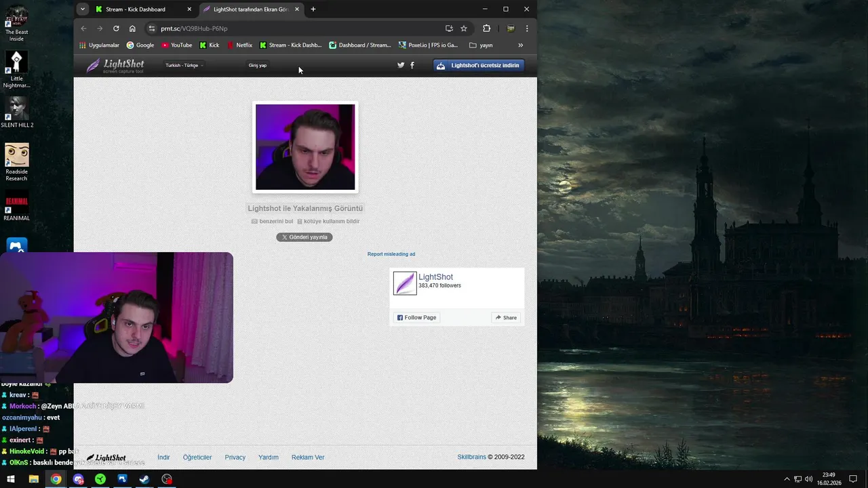Open the Chrome profile avatar
Screen dimensions: 868x488
point(511,28)
